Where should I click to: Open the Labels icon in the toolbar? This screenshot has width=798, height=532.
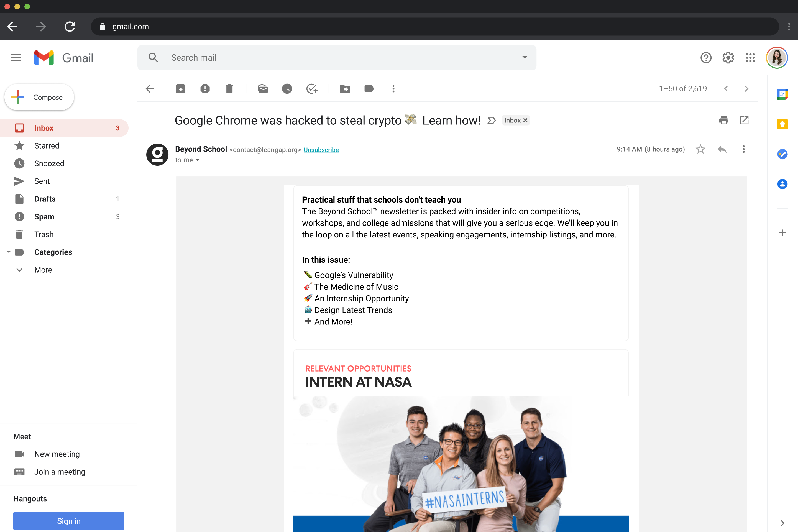pyautogui.click(x=369, y=89)
